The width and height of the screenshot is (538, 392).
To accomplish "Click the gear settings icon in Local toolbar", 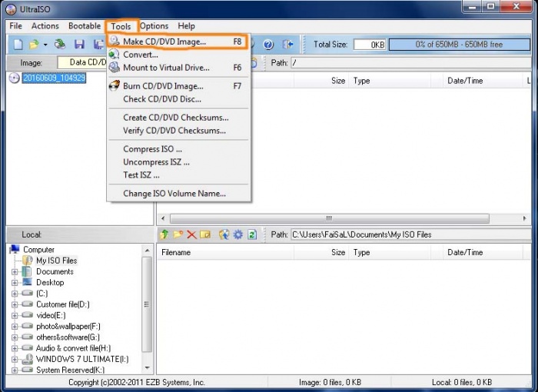I will [x=237, y=234].
